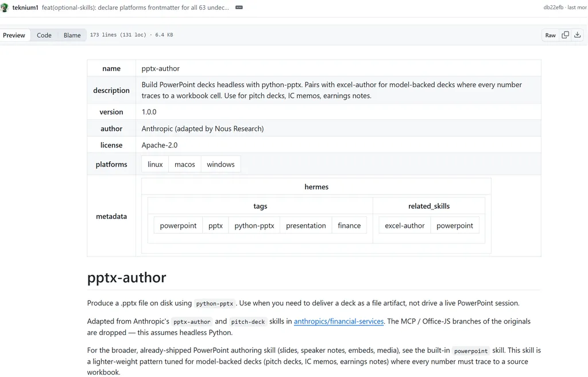Open the teknium1 author profile link

point(25,7)
